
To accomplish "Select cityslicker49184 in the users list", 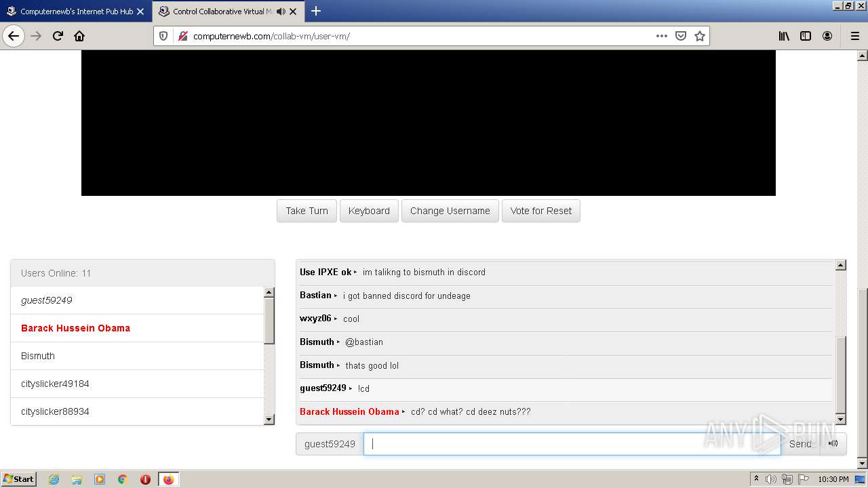I will pos(137,384).
